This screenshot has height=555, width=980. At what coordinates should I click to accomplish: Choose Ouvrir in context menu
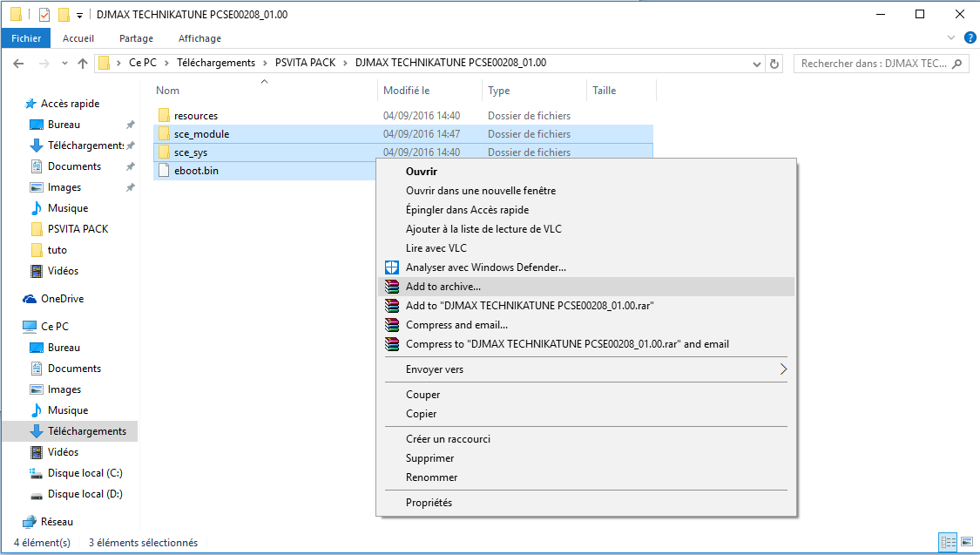[586, 172]
